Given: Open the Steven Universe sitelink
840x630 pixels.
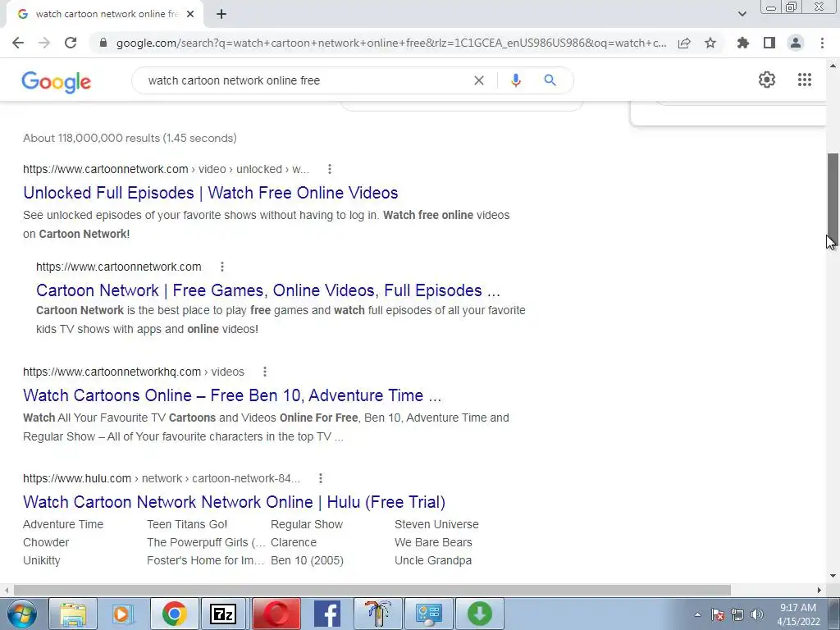Looking at the screenshot, I should [x=436, y=524].
